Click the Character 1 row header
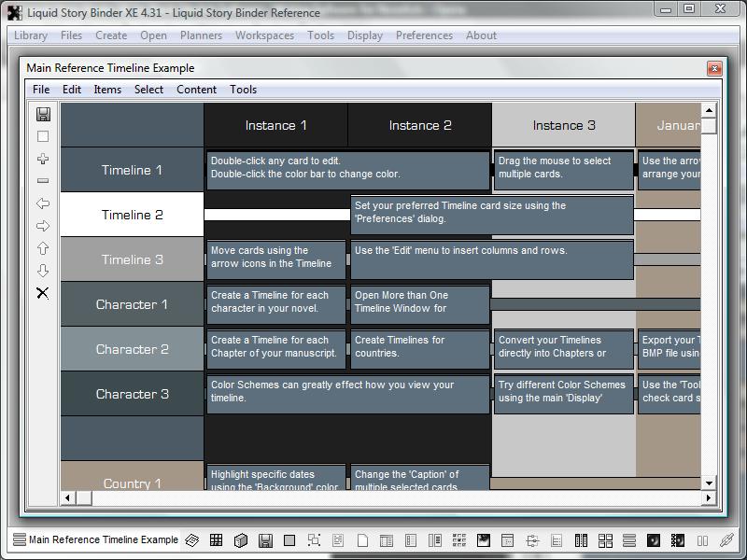 click(x=132, y=304)
